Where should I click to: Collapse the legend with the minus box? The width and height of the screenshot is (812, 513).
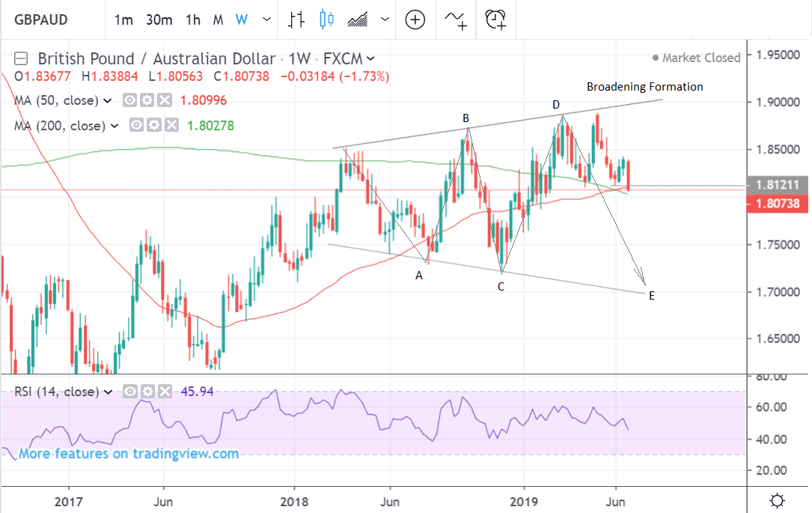pyautogui.click(x=21, y=58)
